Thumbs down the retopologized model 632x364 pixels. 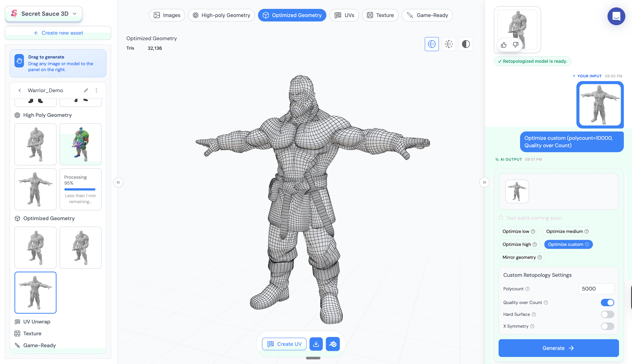click(x=516, y=45)
